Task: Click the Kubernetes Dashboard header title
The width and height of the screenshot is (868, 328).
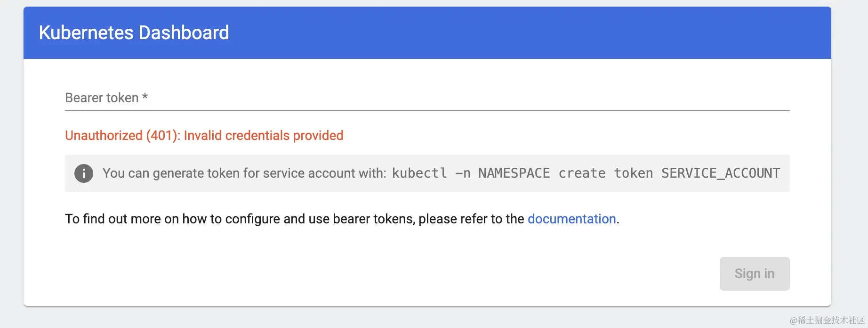Action: click(x=134, y=33)
